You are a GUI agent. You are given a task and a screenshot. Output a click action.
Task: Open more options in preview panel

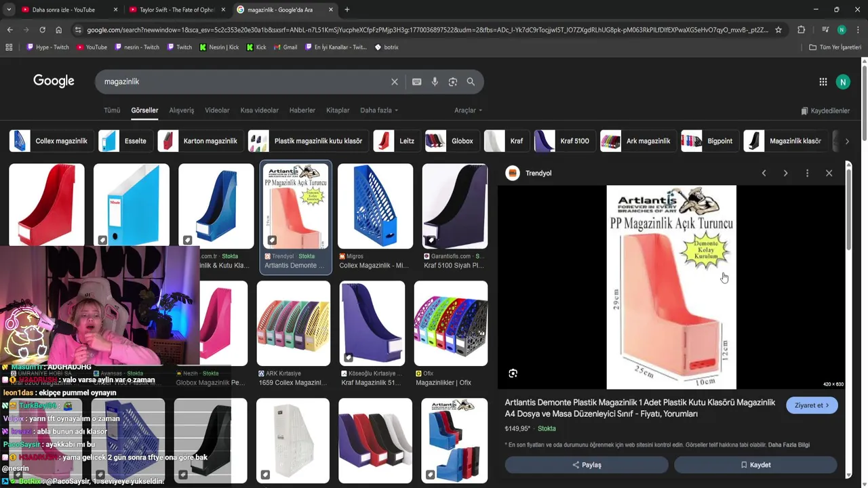[807, 173]
